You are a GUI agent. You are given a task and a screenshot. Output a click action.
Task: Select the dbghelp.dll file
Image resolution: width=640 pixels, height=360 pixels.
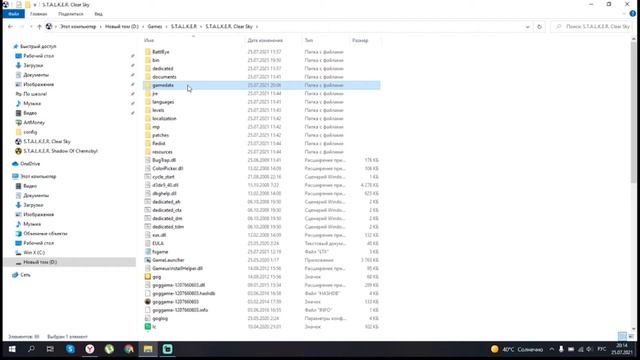pos(164,193)
